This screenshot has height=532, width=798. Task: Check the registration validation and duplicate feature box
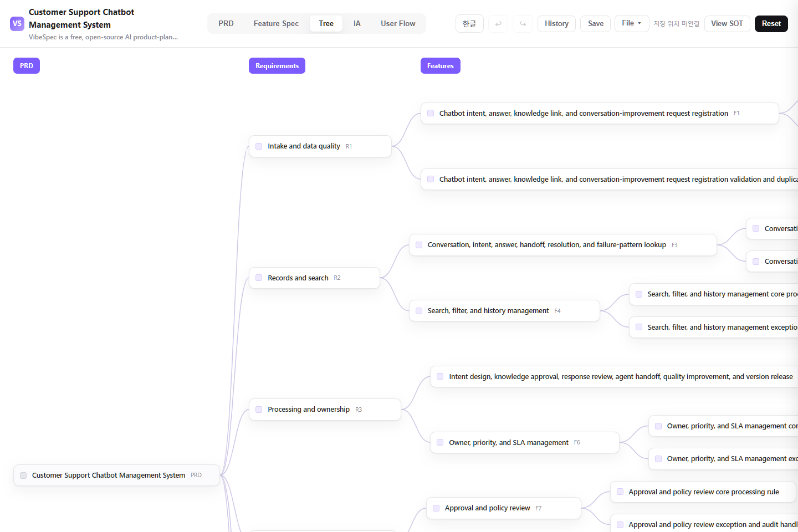(431, 179)
